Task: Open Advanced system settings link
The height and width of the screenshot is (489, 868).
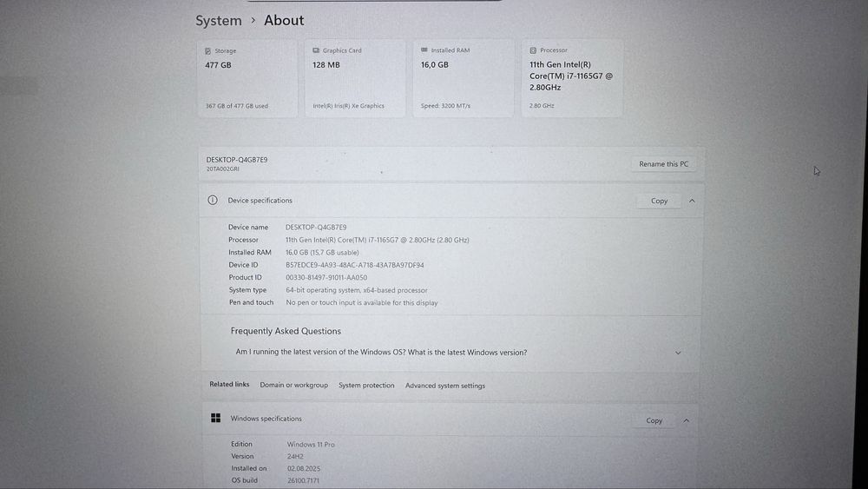Action: coord(445,386)
